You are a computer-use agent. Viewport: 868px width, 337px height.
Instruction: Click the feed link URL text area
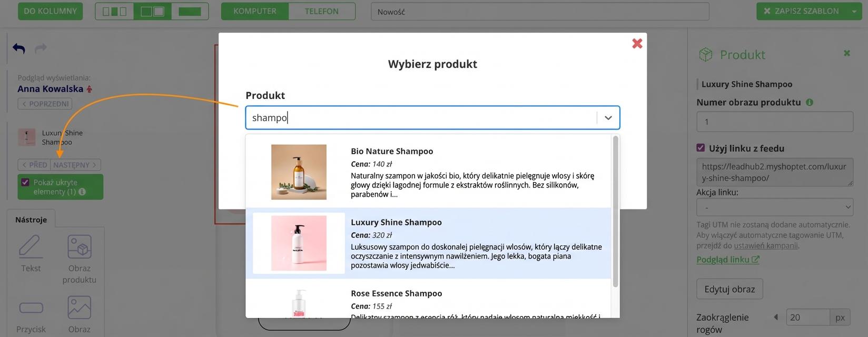click(x=775, y=172)
